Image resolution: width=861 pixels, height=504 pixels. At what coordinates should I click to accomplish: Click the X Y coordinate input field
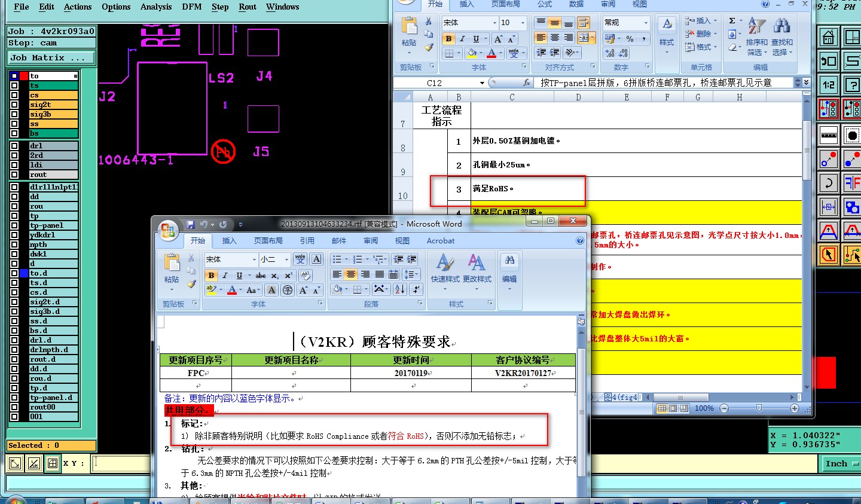(121, 463)
